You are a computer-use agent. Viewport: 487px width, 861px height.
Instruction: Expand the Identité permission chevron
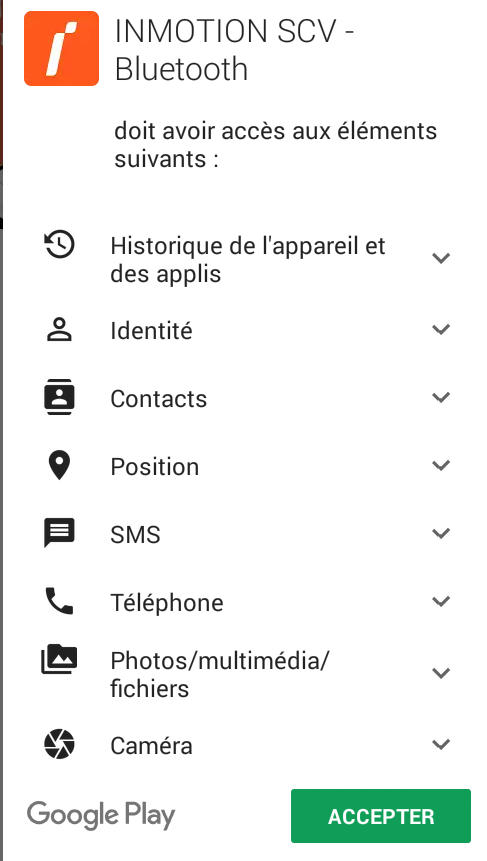tap(441, 329)
